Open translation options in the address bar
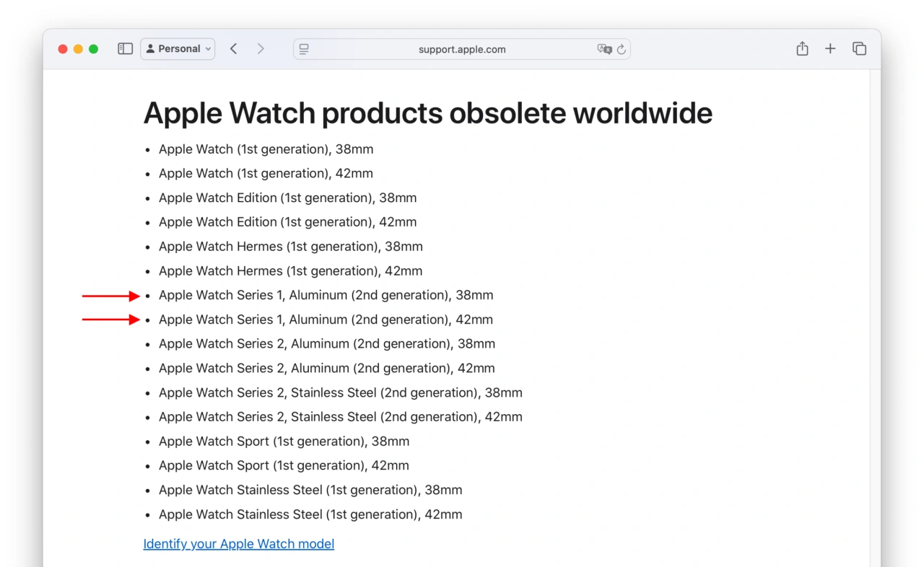924x567 pixels. tap(605, 49)
